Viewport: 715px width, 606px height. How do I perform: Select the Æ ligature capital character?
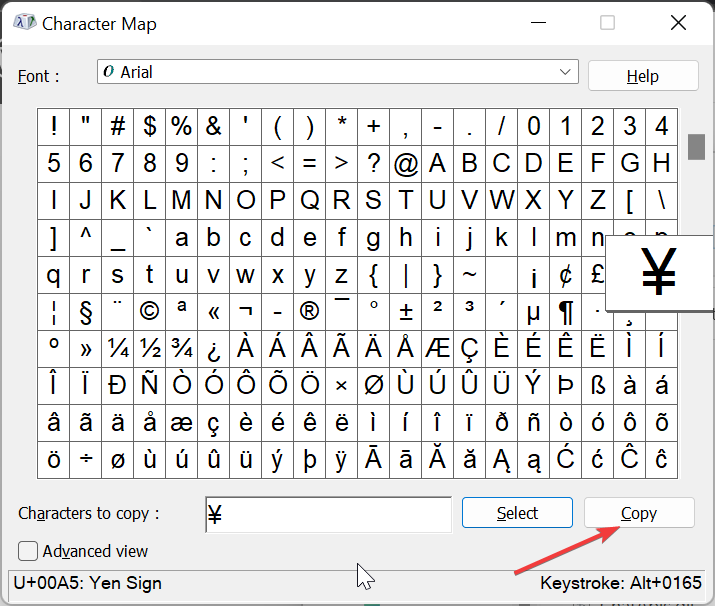(x=437, y=349)
